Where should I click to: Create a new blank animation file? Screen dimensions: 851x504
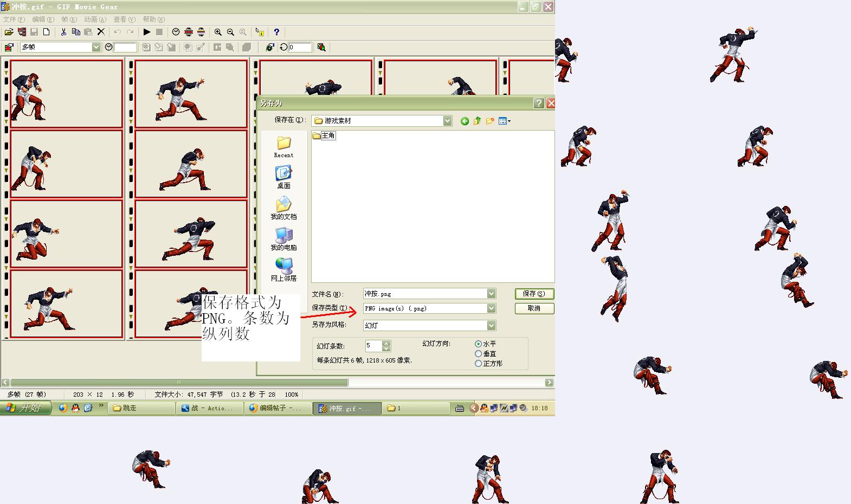click(x=47, y=33)
